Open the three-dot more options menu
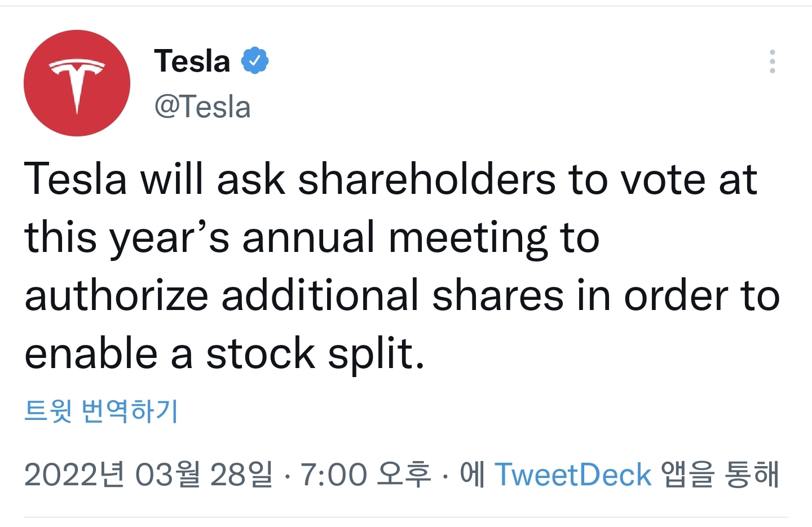 pyautogui.click(x=772, y=61)
